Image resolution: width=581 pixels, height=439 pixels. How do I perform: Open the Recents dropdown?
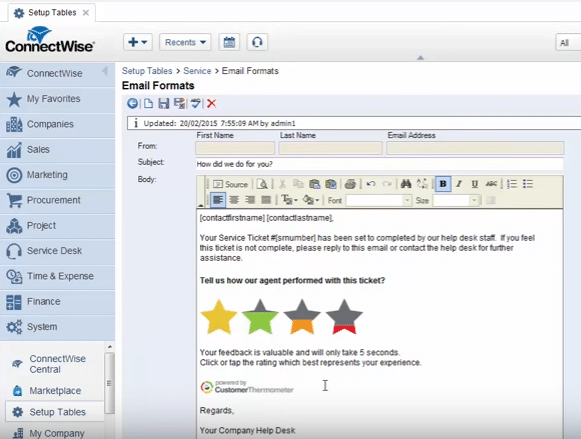click(x=185, y=42)
